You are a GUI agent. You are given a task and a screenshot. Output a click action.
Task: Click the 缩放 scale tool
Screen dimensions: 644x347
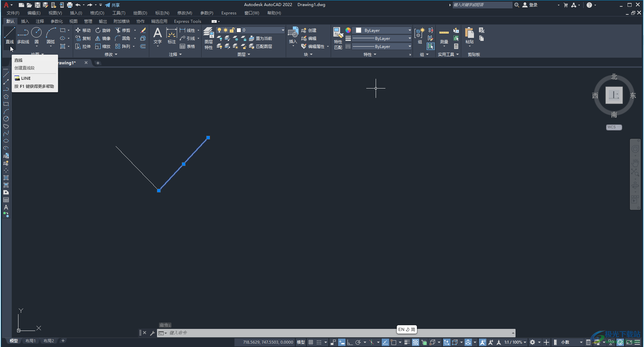[x=103, y=46]
